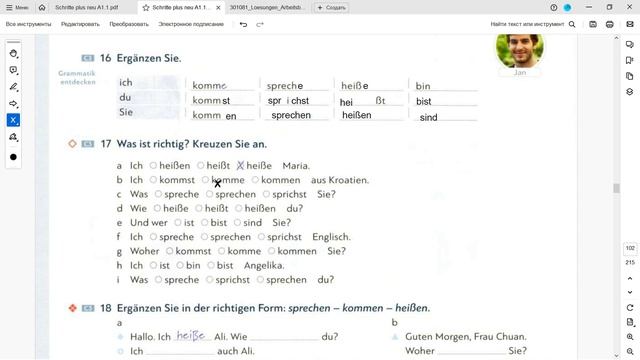The width and height of the screenshot is (640, 360).
Task: Open the page display options dropdown
Action: [x=630, y=322]
